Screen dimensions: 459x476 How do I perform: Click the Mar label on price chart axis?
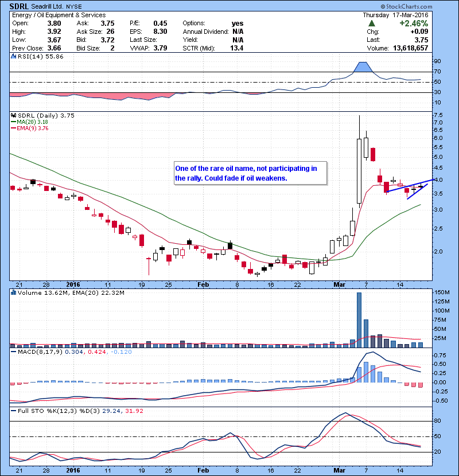click(339, 285)
